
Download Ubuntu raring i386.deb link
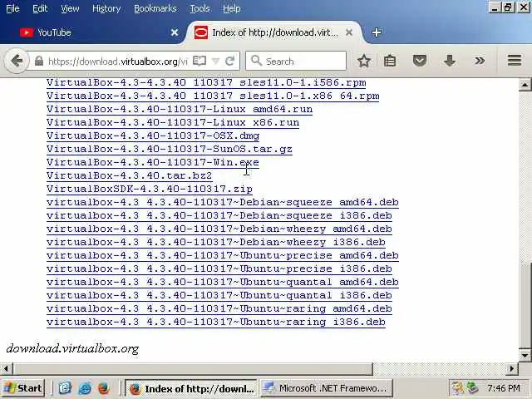tap(216, 322)
